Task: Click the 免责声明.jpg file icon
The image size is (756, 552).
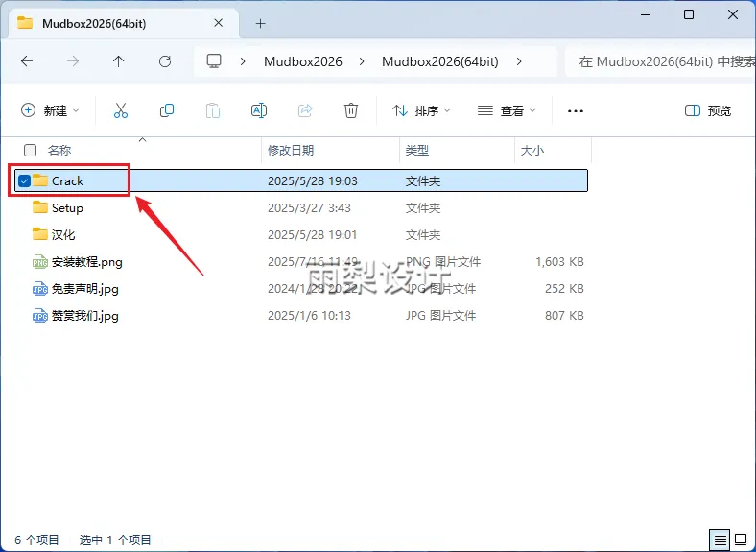Action: coord(40,289)
